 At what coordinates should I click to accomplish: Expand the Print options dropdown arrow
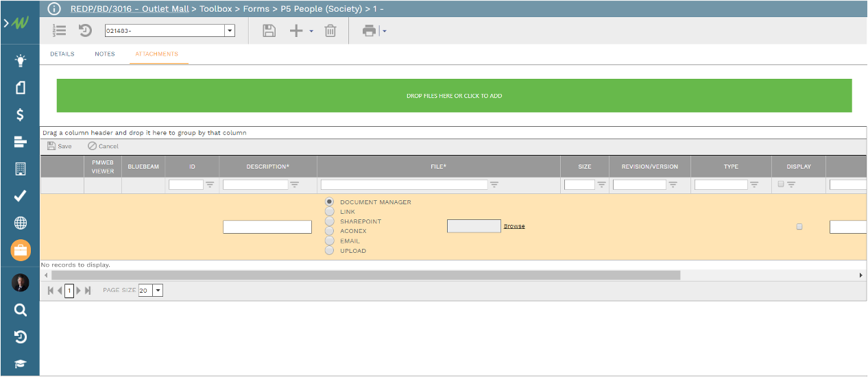pyautogui.click(x=385, y=32)
